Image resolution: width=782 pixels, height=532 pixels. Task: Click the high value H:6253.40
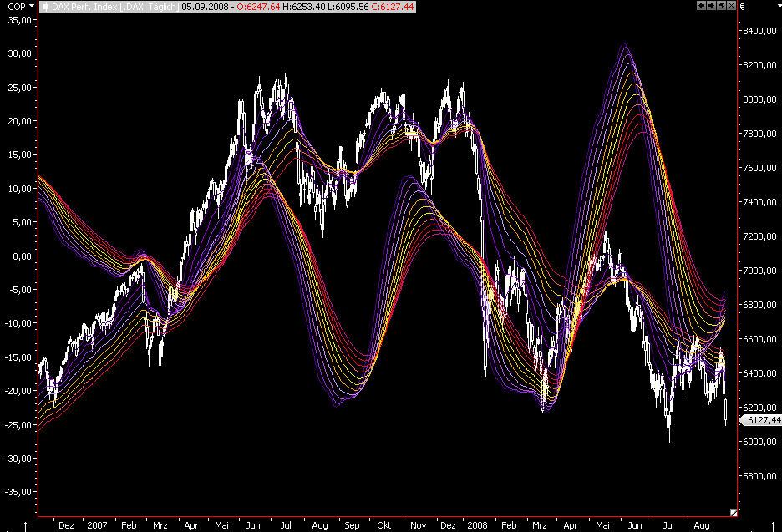click(x=304, y=7)
